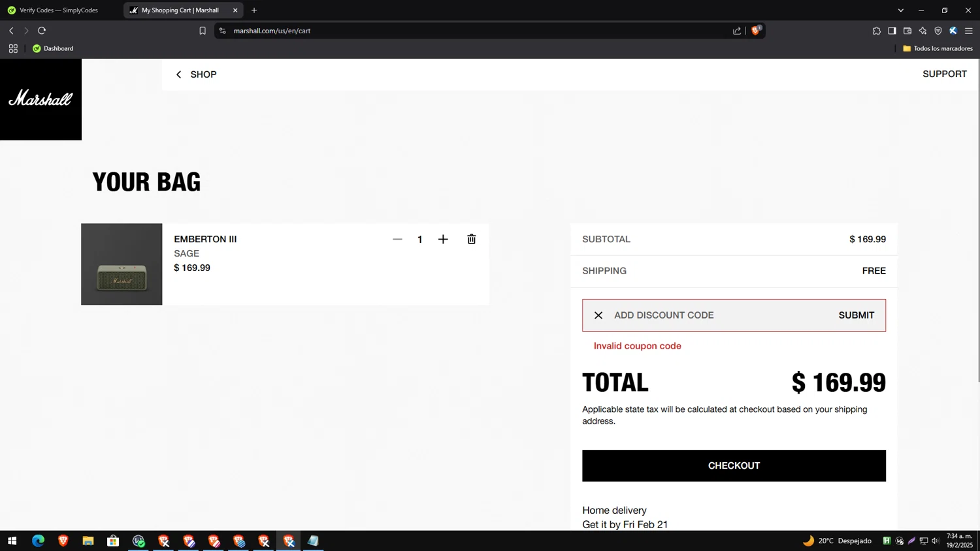This screenshot has height=551, width=980.
Task: Switch to Verify Codes SimplyCodes tab
Action: click(59, 10)
